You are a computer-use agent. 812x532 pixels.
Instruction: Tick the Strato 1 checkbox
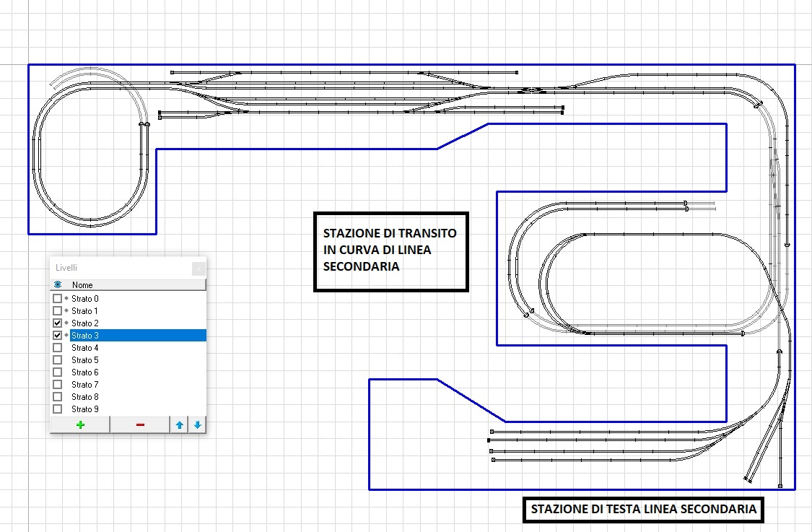tap(58, 311)
